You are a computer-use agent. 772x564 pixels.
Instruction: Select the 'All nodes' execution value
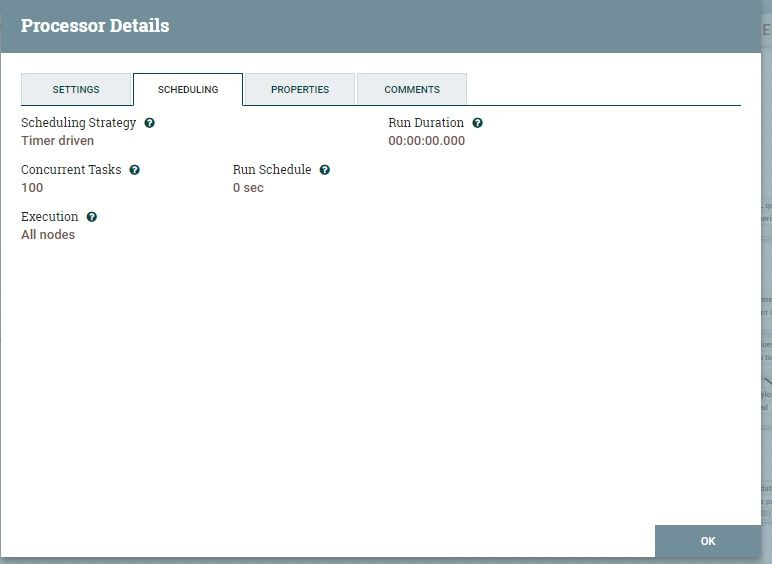click(x=48, y=235)
